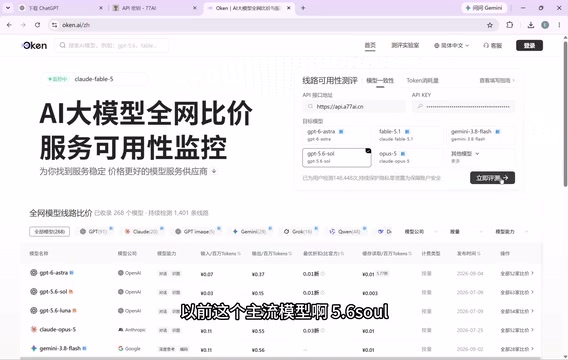
Task: Open the browser downloads icon
Action: click(x=531, y=25)
